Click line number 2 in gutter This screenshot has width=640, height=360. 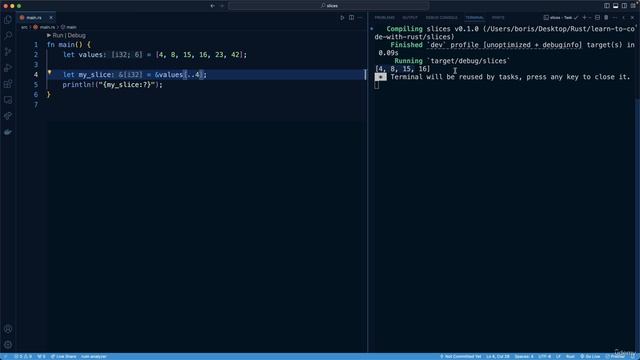36,55
